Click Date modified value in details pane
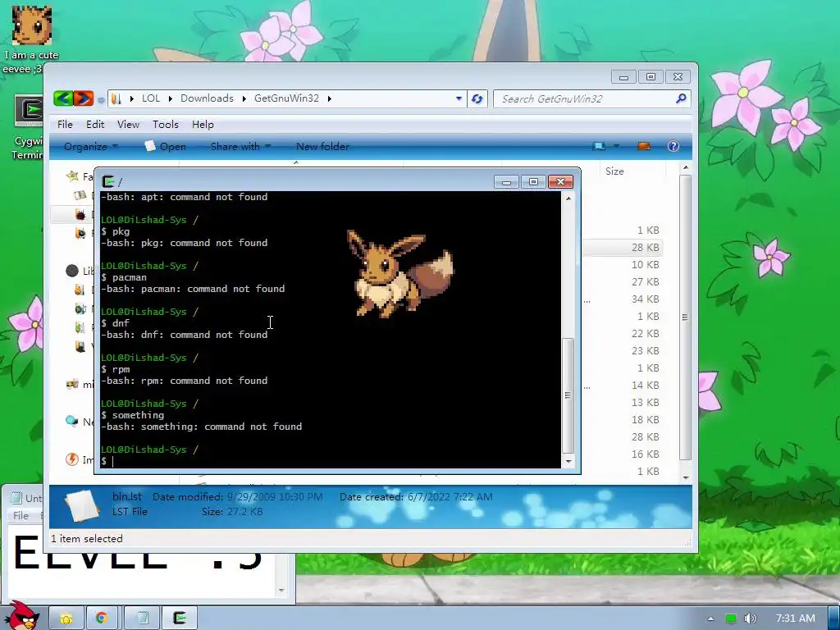 point(275,497)
